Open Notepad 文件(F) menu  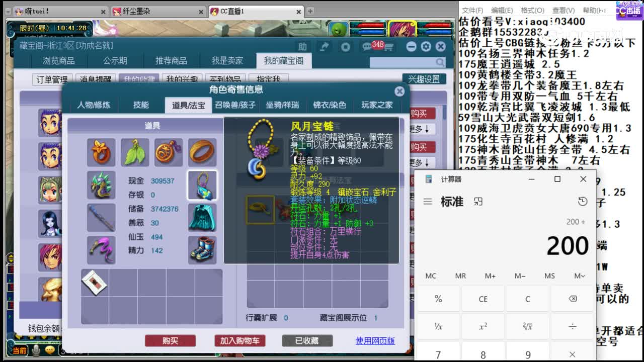(472, 10)
